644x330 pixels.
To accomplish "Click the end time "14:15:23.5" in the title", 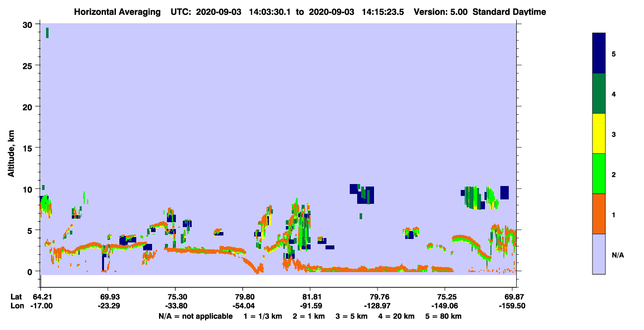I will (x=384, y=12).
